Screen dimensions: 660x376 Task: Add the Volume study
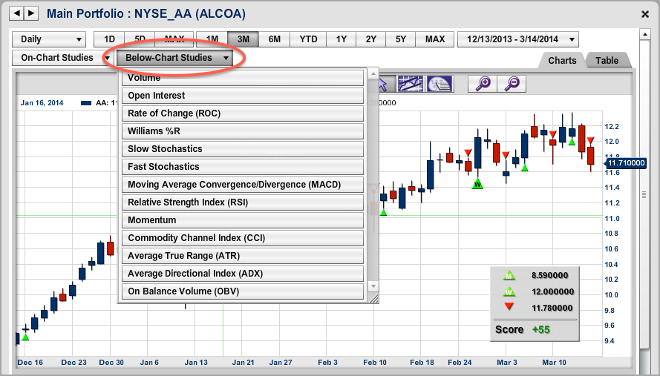click(243, 78)
